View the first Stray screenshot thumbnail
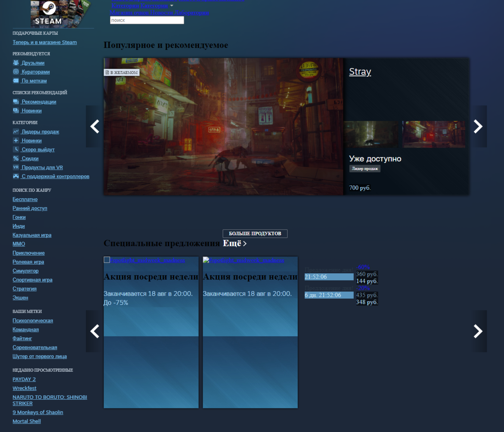The height and width of the screenshot is (432, 504). click(371, 134)
